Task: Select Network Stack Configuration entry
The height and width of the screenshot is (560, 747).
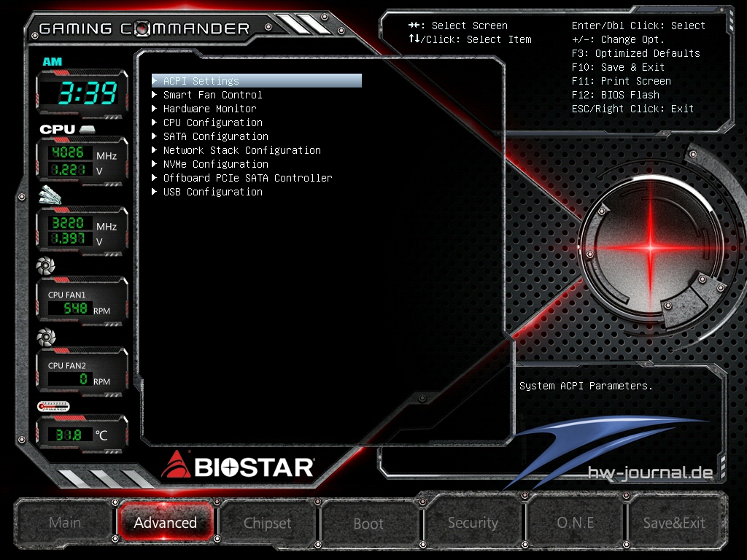Action: point(242,150)
